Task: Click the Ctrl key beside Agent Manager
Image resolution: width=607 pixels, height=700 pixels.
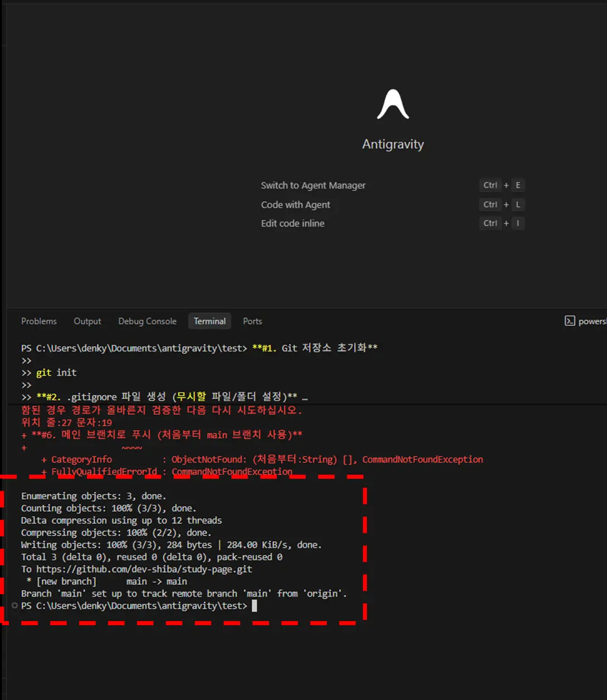Action: tap(490, 185)
